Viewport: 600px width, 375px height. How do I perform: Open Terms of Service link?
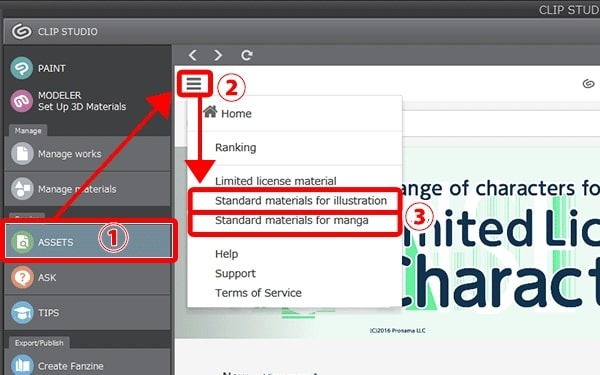258,293
